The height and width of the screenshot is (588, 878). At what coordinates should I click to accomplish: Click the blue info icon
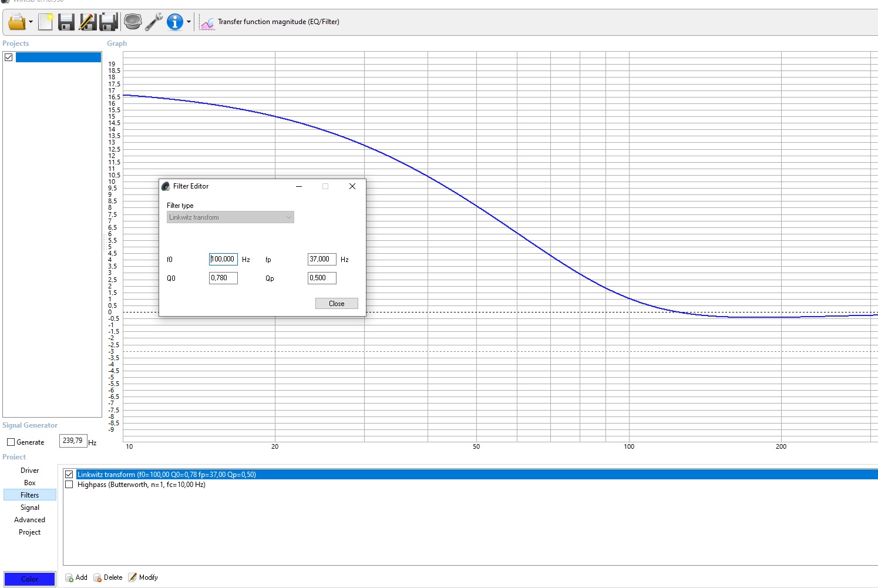174,22
